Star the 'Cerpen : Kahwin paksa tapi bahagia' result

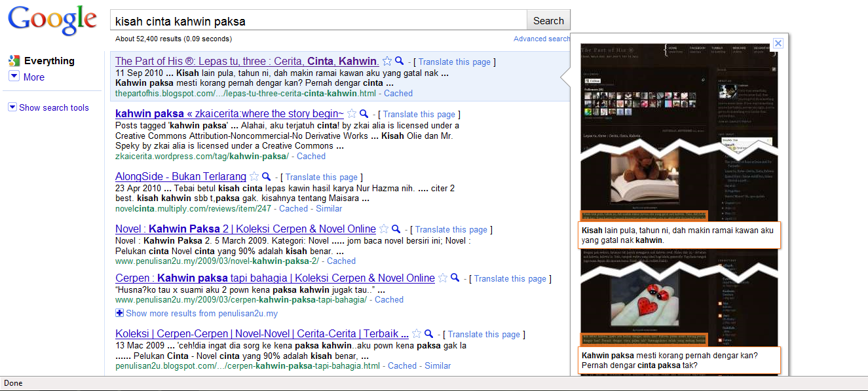pos(443,278)
